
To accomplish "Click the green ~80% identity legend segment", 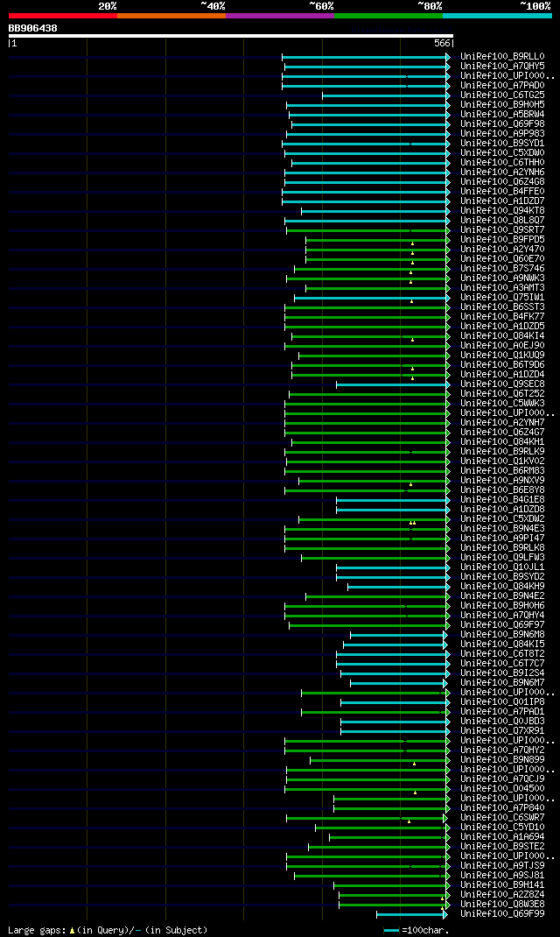I will (x=388, y=16).
